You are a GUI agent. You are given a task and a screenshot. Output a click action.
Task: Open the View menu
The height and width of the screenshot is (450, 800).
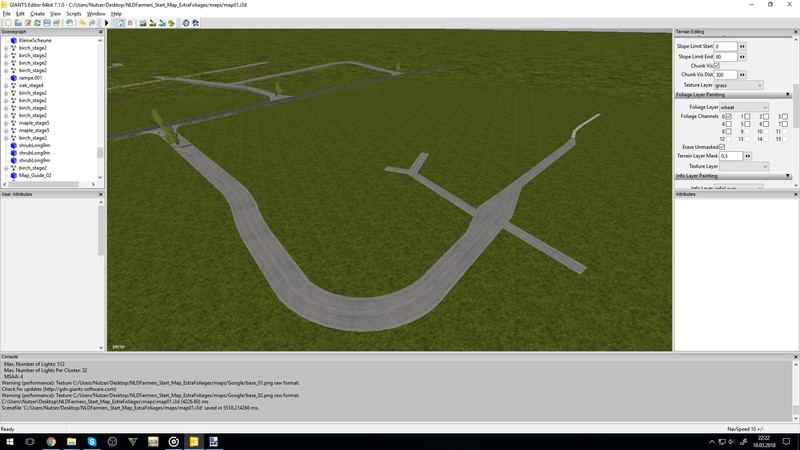point(55,14)
